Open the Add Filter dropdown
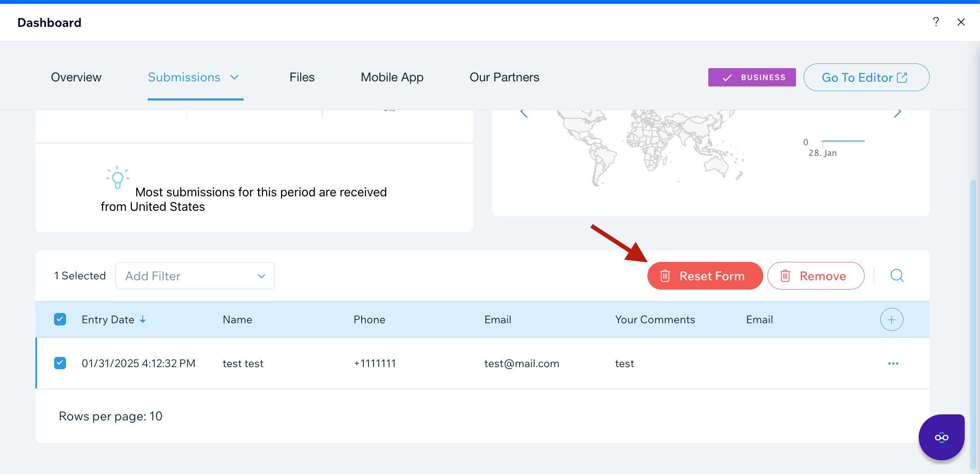 click(x=195, y=276)
